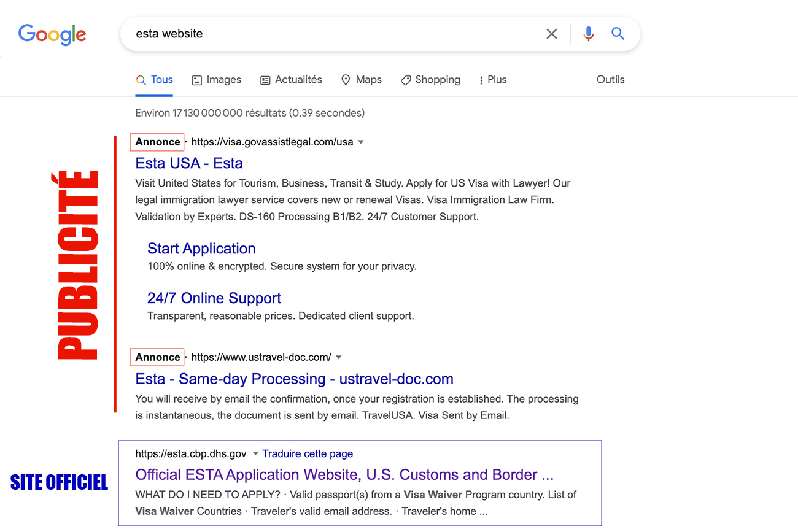Open dropdown arrow next to ustravel-doc.com URL
This screenshot has height=532, width=798.
[338, 357]
